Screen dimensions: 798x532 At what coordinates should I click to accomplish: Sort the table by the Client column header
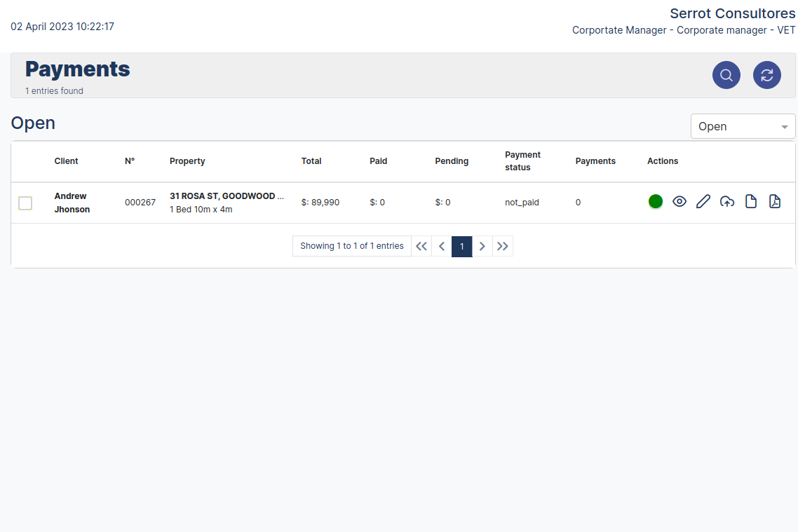67,161
